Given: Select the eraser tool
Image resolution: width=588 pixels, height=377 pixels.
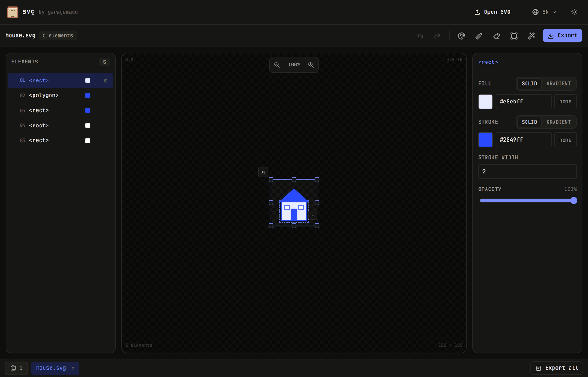Looking at the screenshot, I should pos(497,36).
